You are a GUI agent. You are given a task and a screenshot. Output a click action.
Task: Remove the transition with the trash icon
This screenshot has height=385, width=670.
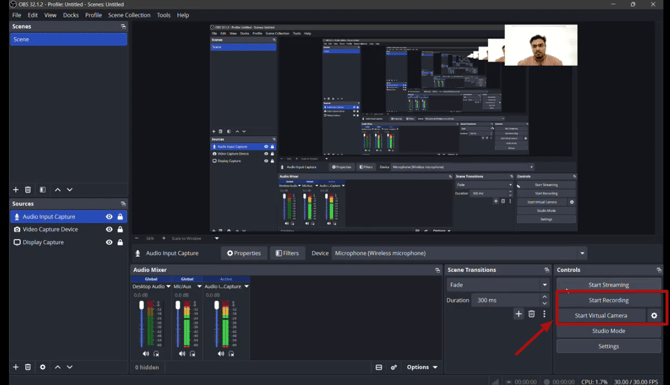[532, 314]
